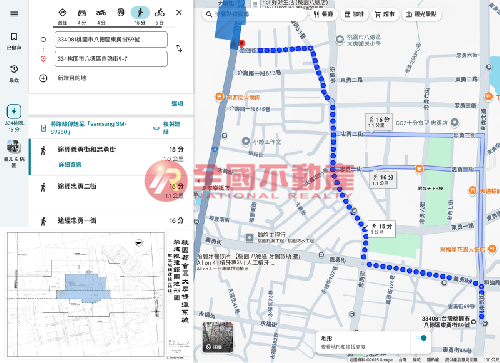Screen dimensions: 500x363
Task: Click the copy link button
Action: 166,128
